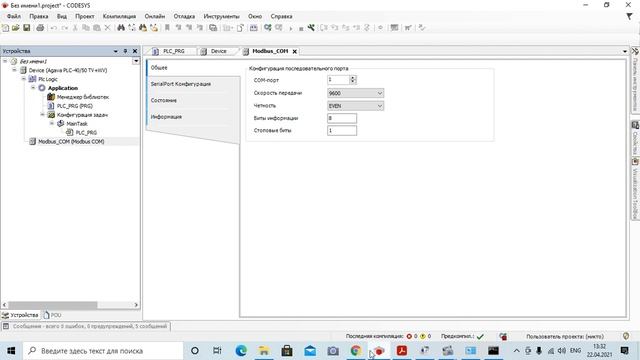Viewport: 640px width, 360px height.
Task: Click the Стоповые биты input field
Action: coord(342,131)
